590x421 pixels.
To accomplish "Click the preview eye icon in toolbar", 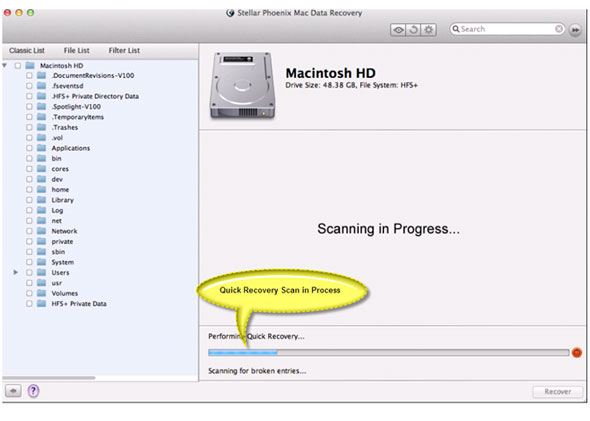I will click(x=398, y=30).
